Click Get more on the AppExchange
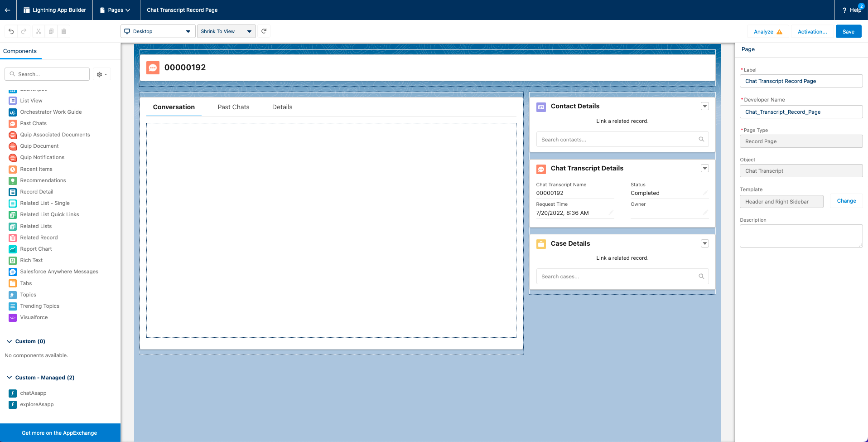This screenshot has width=868, height=442. click(x=60, y=433)
